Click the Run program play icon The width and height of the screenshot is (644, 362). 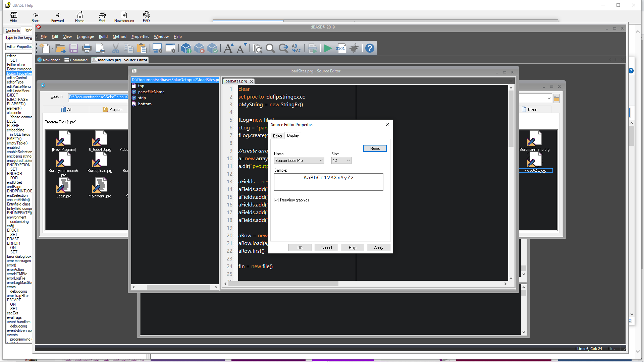(328, 49)
